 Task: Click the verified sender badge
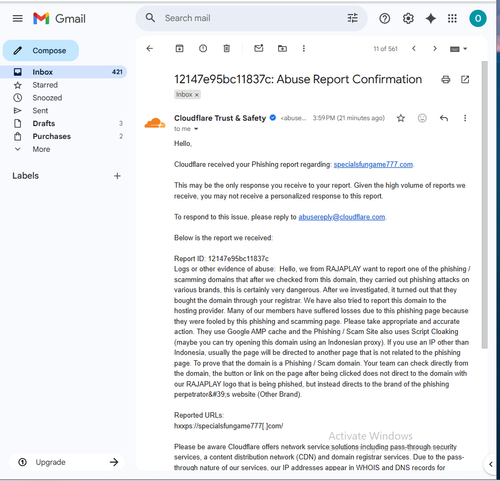[x=273, y=118]
